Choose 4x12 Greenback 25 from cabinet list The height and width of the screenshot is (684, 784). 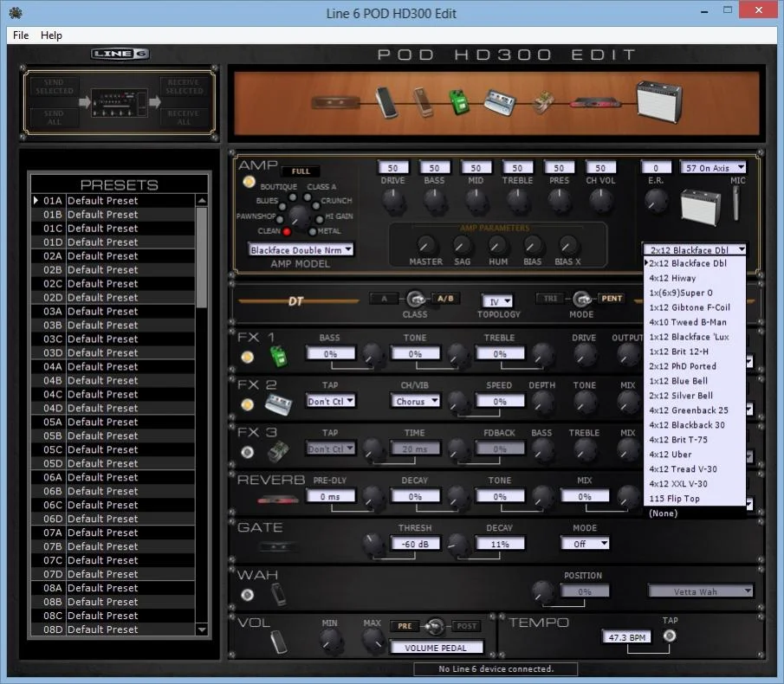(689, 410)
